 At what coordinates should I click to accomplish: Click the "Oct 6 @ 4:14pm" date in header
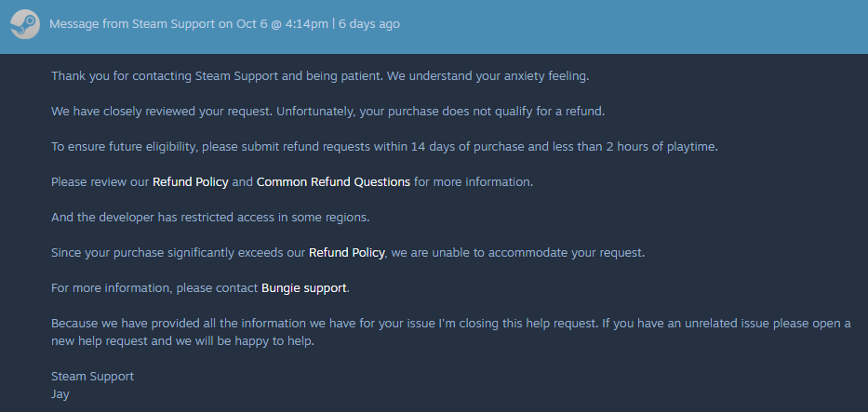pos(275,24)
